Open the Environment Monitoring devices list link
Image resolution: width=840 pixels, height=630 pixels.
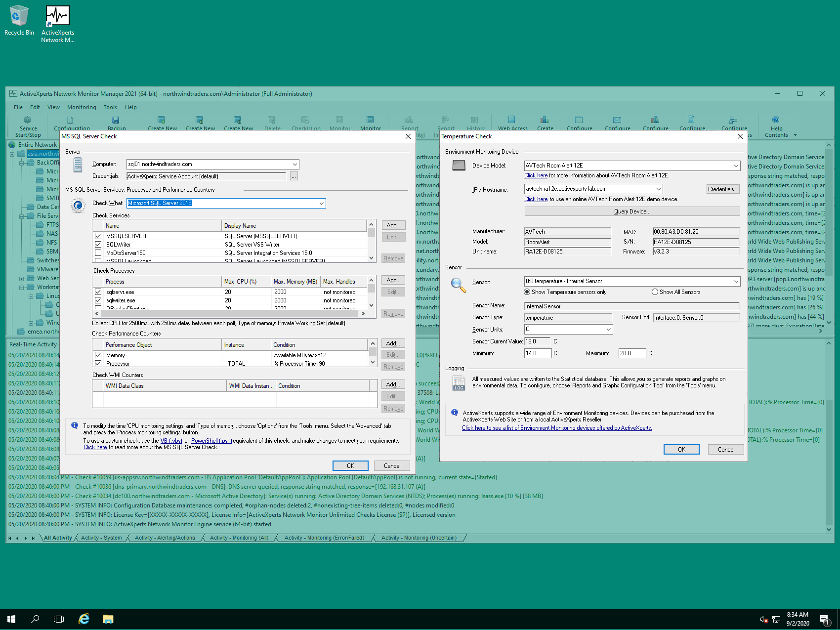(x=557, y=428)
